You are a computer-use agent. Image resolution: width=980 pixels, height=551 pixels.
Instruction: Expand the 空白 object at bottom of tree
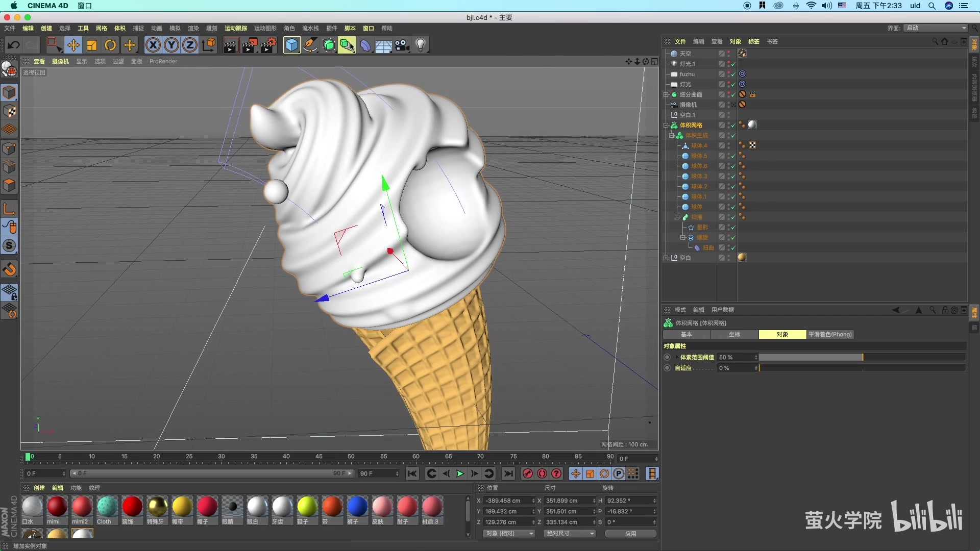pyautogui.click(x=666, y=258)
